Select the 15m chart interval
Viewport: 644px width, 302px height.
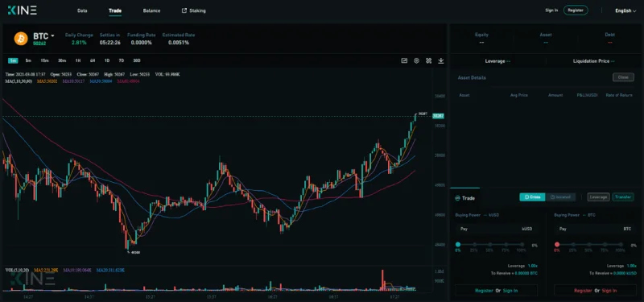point(44,60)
